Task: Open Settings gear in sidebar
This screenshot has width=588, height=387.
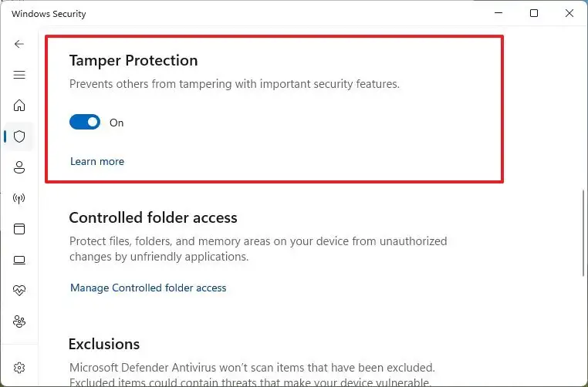Action: [19, 368]
